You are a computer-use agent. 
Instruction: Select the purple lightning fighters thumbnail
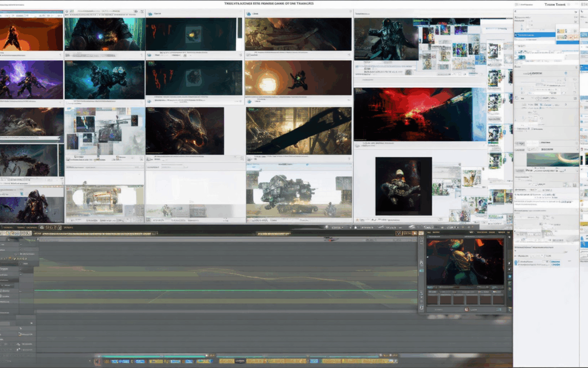[x=32, y=80]
